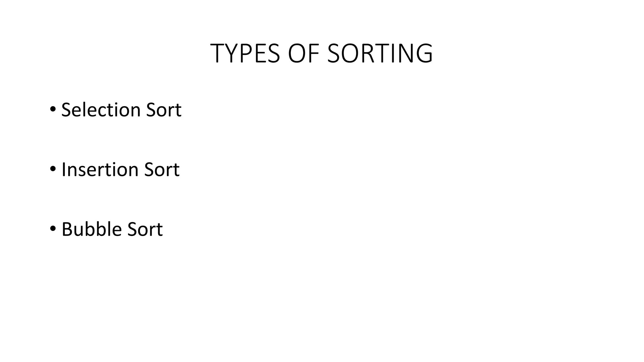Place cursor at end of Selection Sort
The height and width of the screenshot is (362, 644).
click(182, 110)
